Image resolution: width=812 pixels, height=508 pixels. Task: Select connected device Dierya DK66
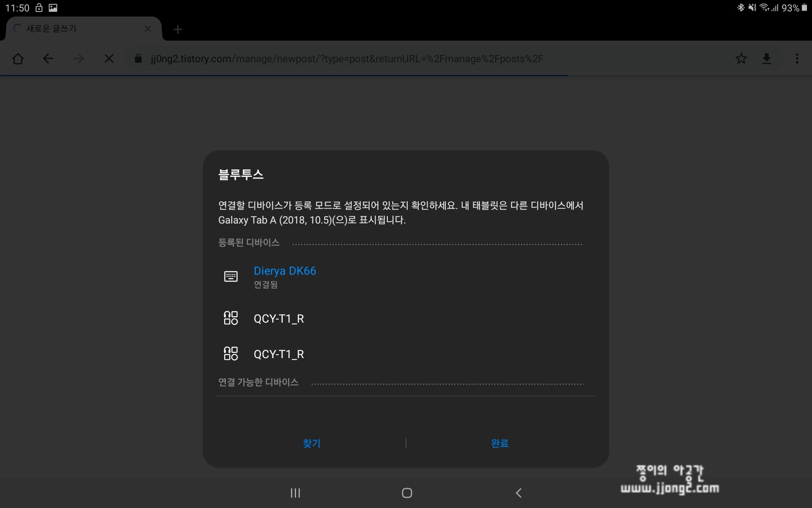click(285, 271)
